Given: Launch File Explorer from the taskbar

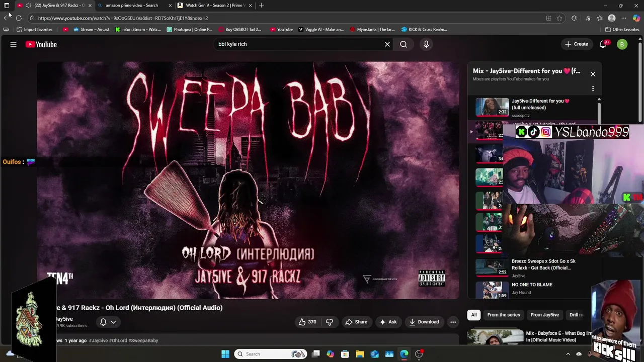Looking at the screenshot, I should [360, 354].
